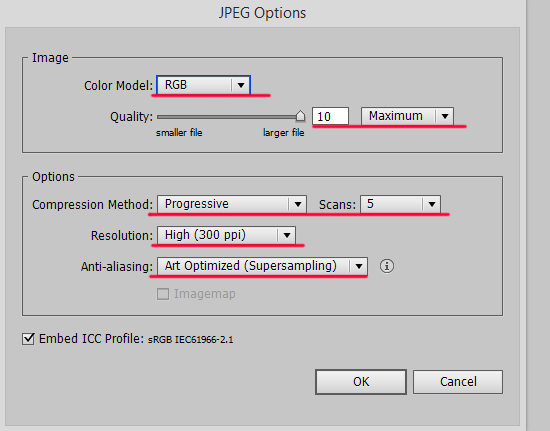Click the Scans dropdown arrow
This screenshot has width=550, height=431.
[x=432, y=204]
